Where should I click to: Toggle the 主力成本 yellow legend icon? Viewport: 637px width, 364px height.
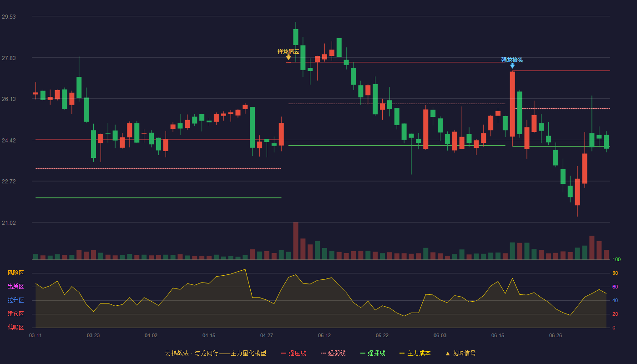[402, 354]
